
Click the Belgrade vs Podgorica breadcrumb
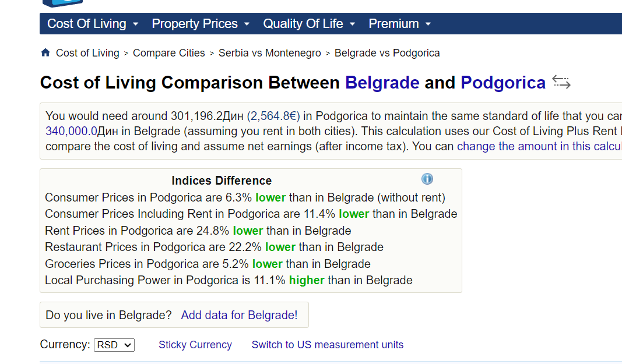(x=387, y=53)
